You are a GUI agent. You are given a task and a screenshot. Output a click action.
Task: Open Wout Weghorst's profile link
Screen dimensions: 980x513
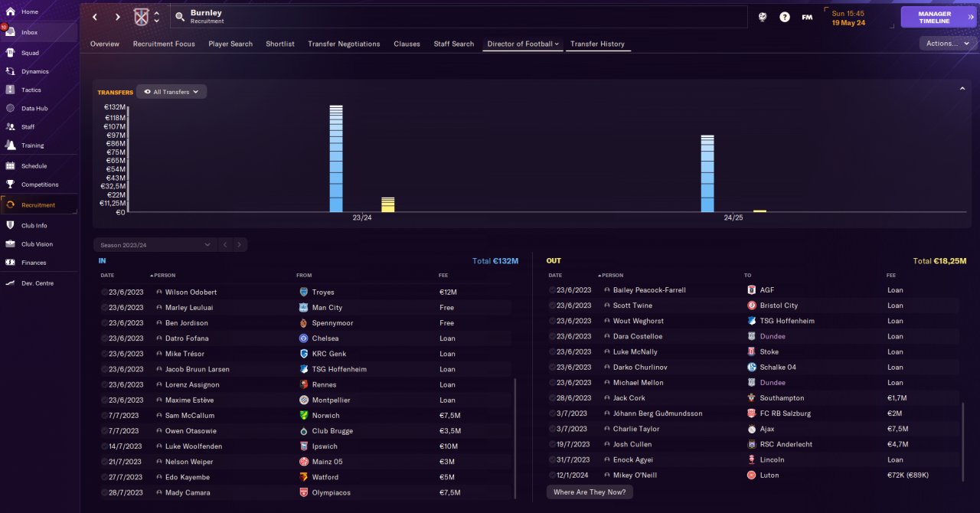(639, 321)
